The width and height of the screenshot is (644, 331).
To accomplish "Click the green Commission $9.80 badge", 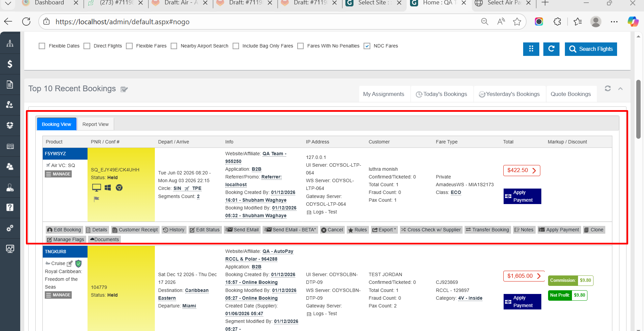I will tap(571, 280).
